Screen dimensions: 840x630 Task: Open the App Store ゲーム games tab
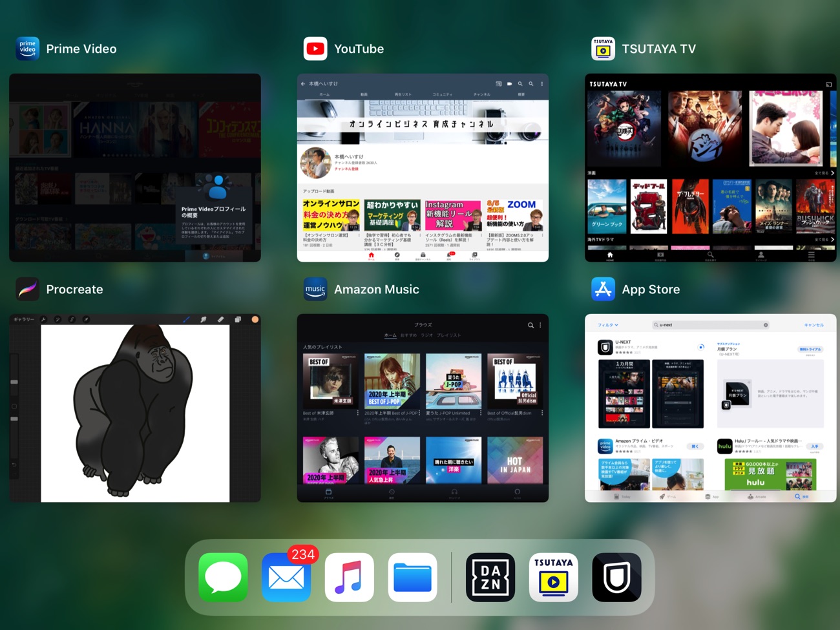click(667, 496)
